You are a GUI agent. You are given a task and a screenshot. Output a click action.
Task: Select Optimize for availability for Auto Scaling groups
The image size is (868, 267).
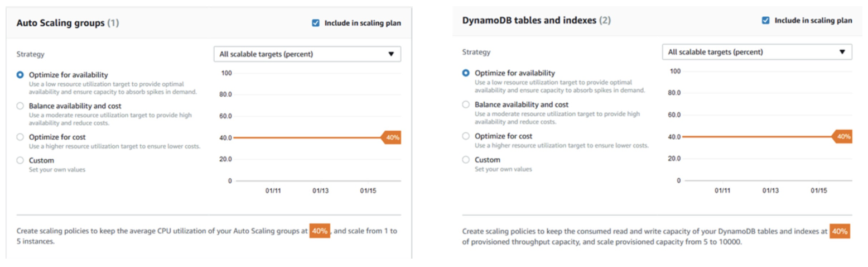21,74
